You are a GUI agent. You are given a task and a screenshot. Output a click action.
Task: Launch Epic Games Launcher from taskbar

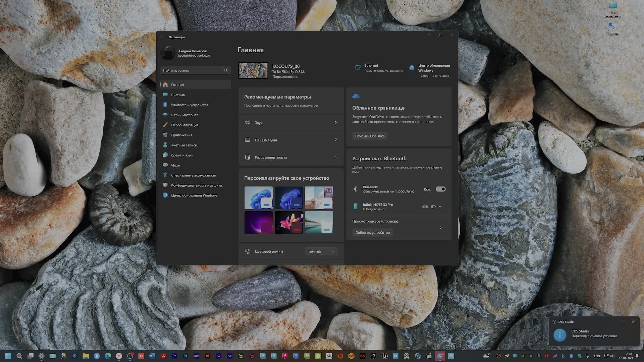pyautogui.click(x=373, y=356)
